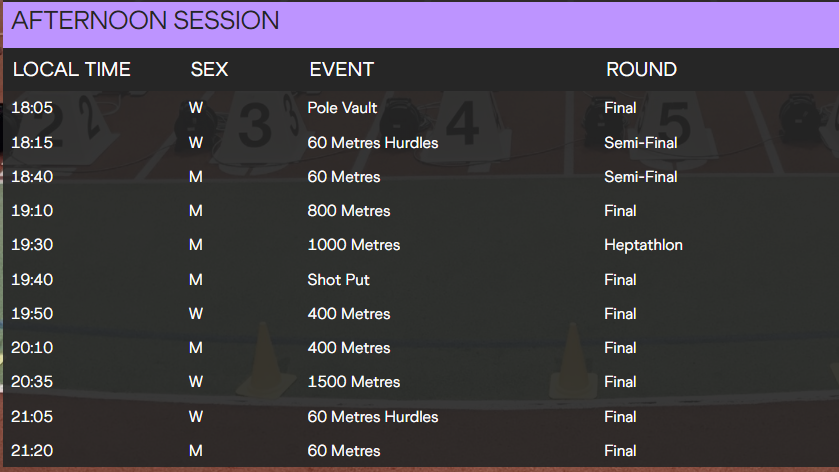839x472 pixels.
Task: Open the 1000 Metres event
Action: pos(353,245)
